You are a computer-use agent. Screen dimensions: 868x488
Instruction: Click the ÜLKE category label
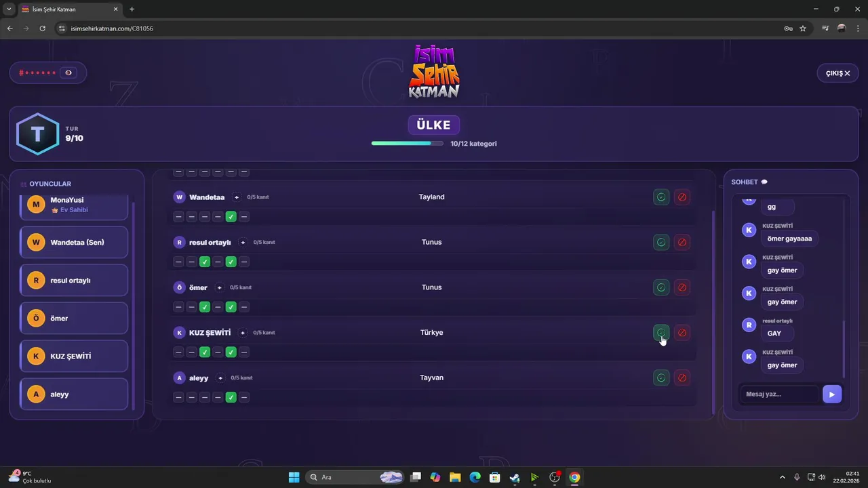tap(434, 125)
